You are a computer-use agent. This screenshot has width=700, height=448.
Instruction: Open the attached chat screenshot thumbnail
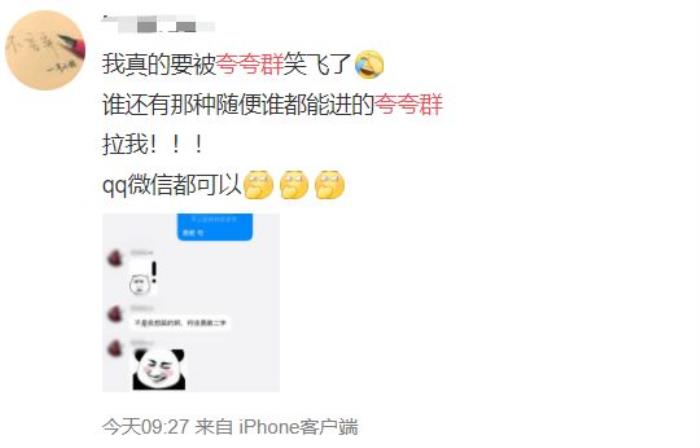coord(191,303)
